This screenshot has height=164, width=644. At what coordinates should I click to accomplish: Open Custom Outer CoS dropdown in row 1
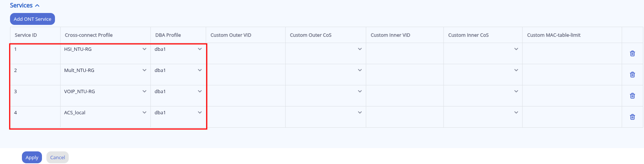[x=325, y=49]
